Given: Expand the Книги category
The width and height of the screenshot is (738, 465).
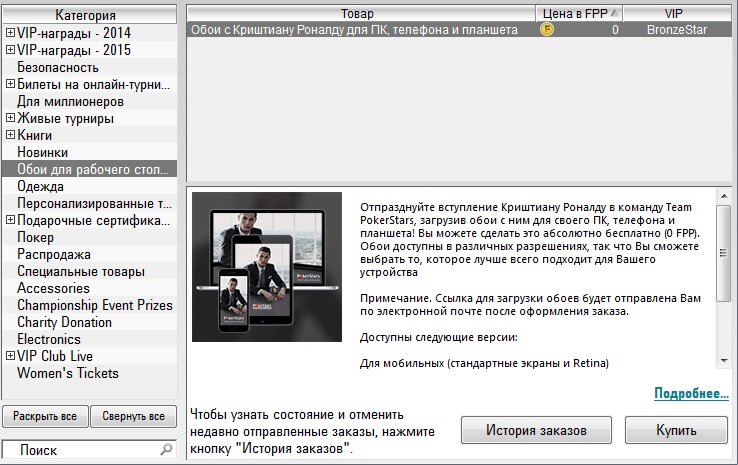Looking at the screenshot, I should point(10,135).
